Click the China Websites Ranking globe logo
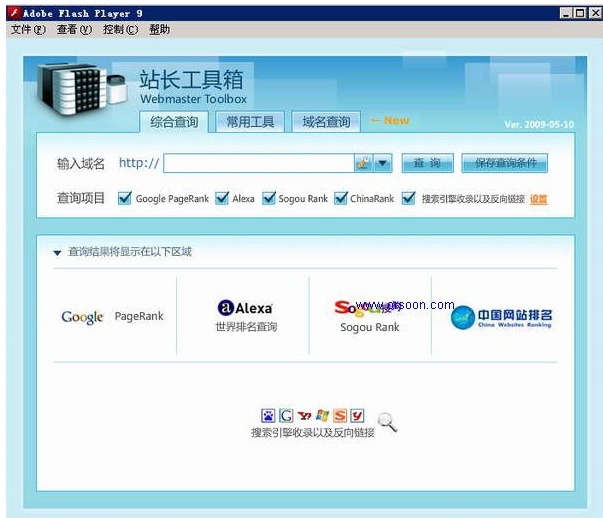Image resolution: width=603 pixels, height=518 pixels. 462,317
